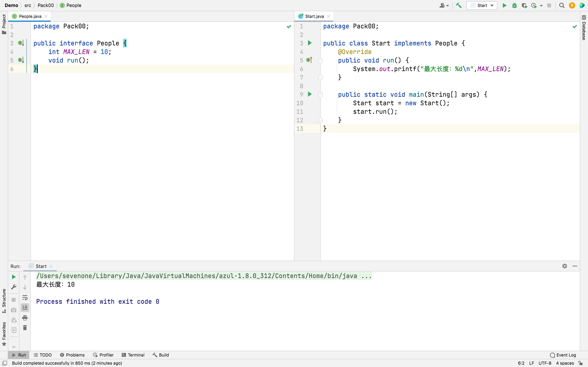This screenshot has height=367, width=588.
Task: Run with Coverage from top toolbar
Action: pos(524,5)
